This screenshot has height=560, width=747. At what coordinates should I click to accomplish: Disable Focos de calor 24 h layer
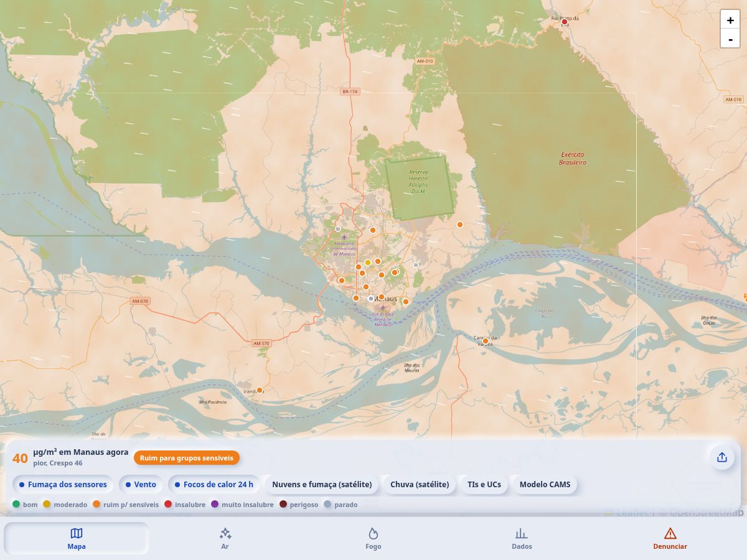(x=214, y=484)
